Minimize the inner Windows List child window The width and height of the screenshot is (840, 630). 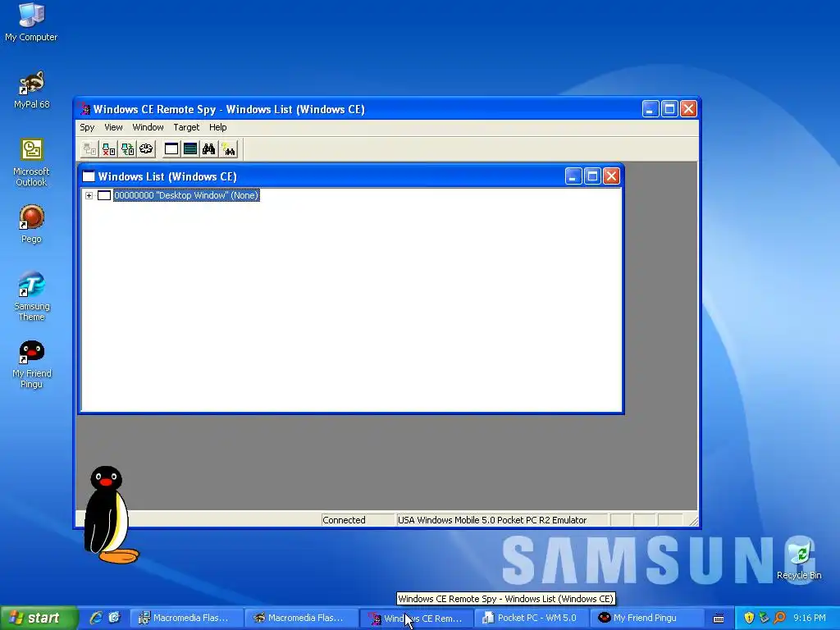tap(573, 176)
